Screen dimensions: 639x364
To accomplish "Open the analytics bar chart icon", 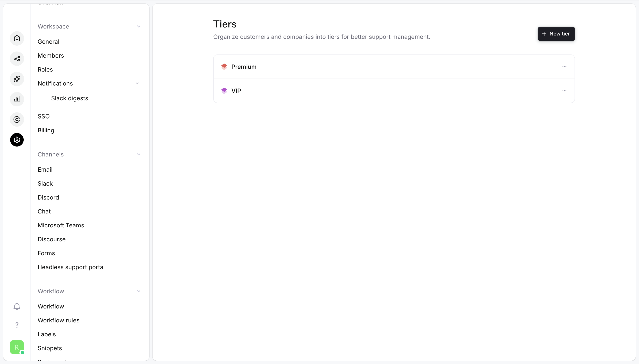I will click(x=17, y=99).
